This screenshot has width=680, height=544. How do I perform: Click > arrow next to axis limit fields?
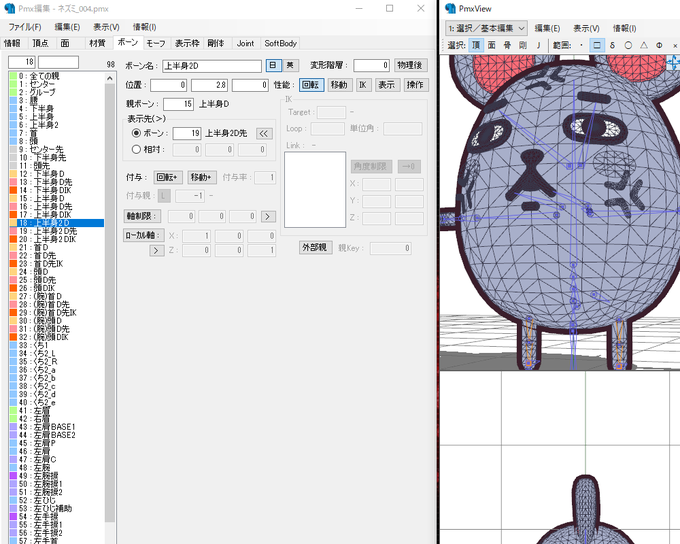point(268,216)
